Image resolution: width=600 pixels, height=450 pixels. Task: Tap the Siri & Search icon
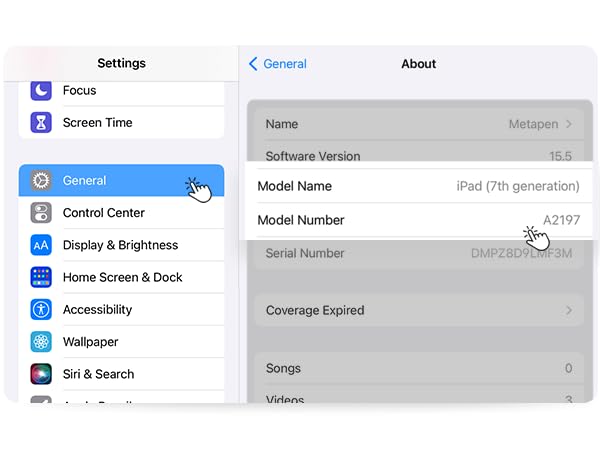click(x=41, y=374)
